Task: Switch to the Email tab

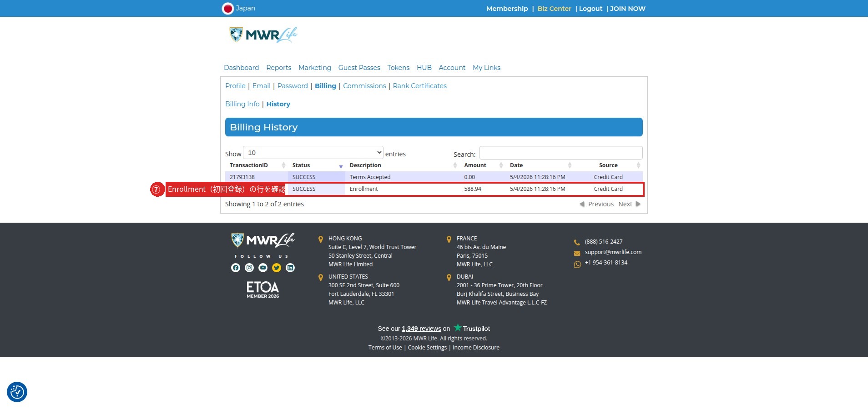Action: (x=261, y=86)
